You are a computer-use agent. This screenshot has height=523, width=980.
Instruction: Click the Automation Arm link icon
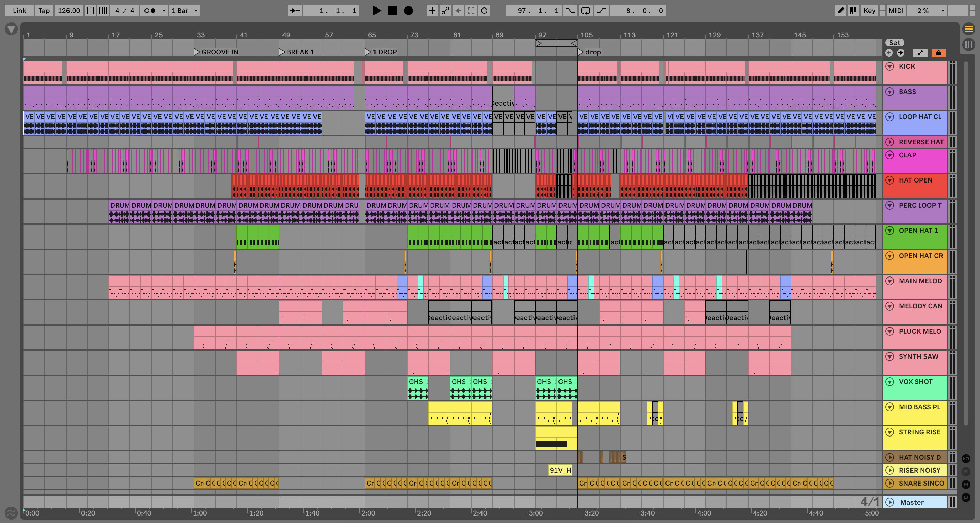445,11
